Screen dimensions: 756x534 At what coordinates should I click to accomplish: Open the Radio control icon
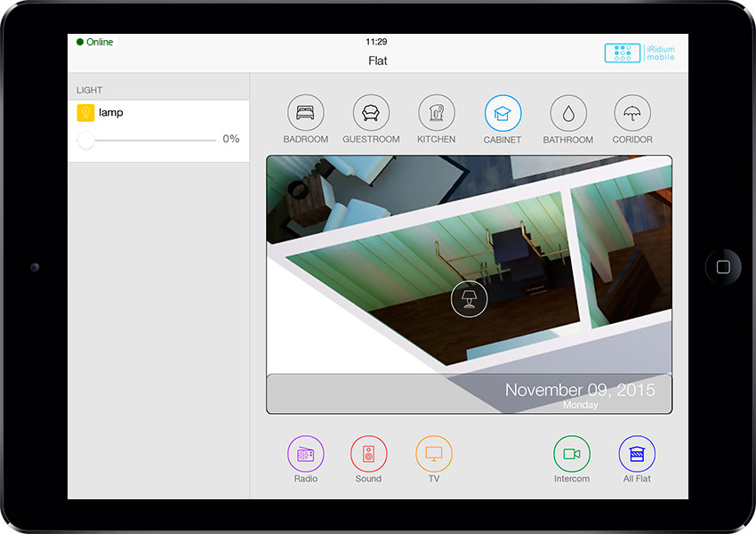pyautogui.click(x=306, y=453)
